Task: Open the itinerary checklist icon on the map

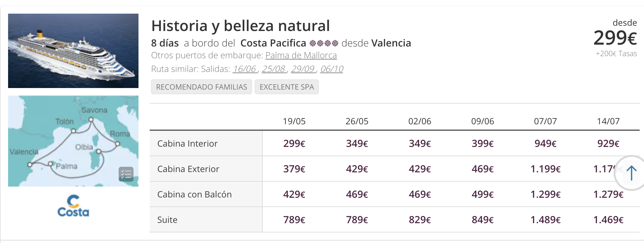Action: (x=126, y=174)
